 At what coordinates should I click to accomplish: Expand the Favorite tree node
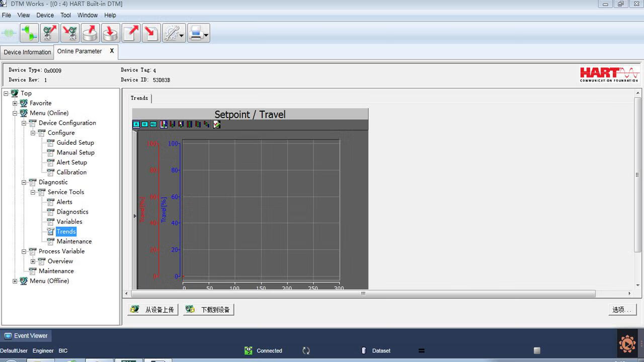tap(15, 103)
